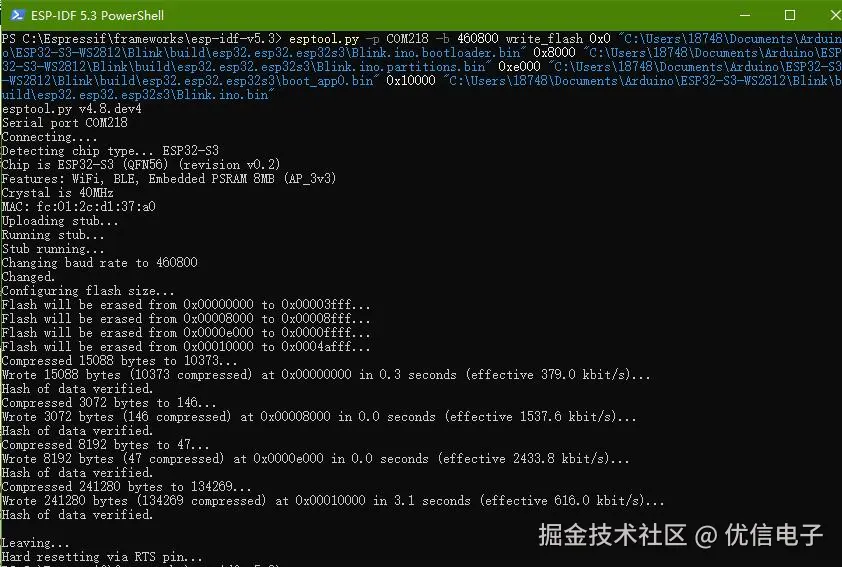Click the 'Leaving...' line
Screen dimensions: 842x567
[x=35, y=543]
